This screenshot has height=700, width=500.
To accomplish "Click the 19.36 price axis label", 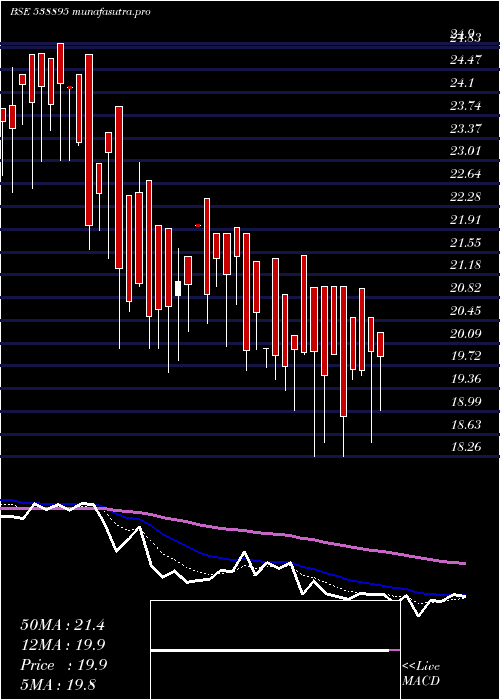I will (466, 379).
